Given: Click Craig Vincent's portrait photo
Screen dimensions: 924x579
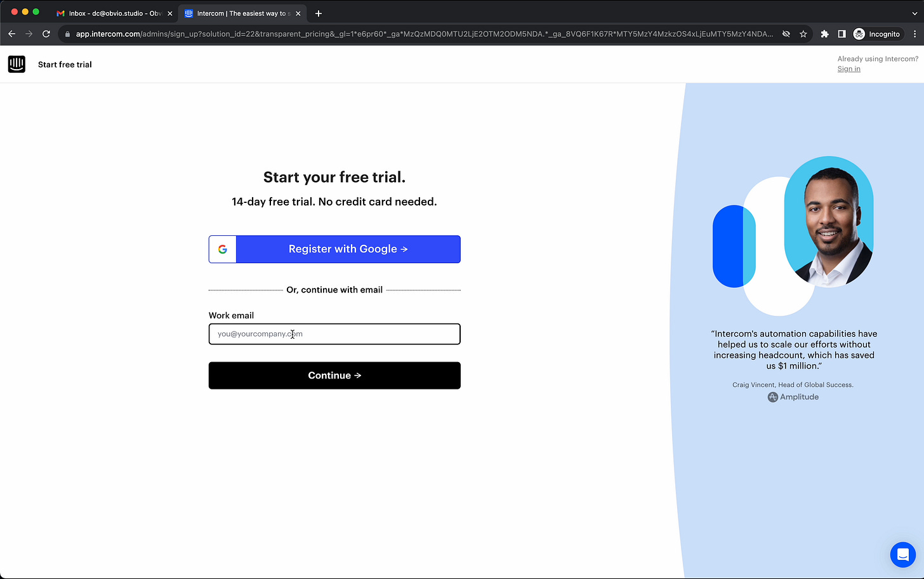Looking at the screenshot, I should point(829,222).
